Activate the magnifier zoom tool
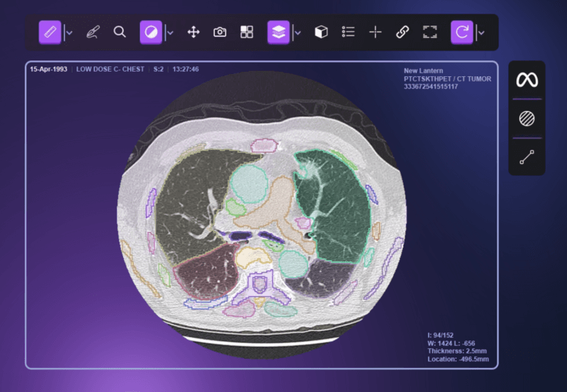The width and height of the screenshot is (567, 392). (119, 32)
